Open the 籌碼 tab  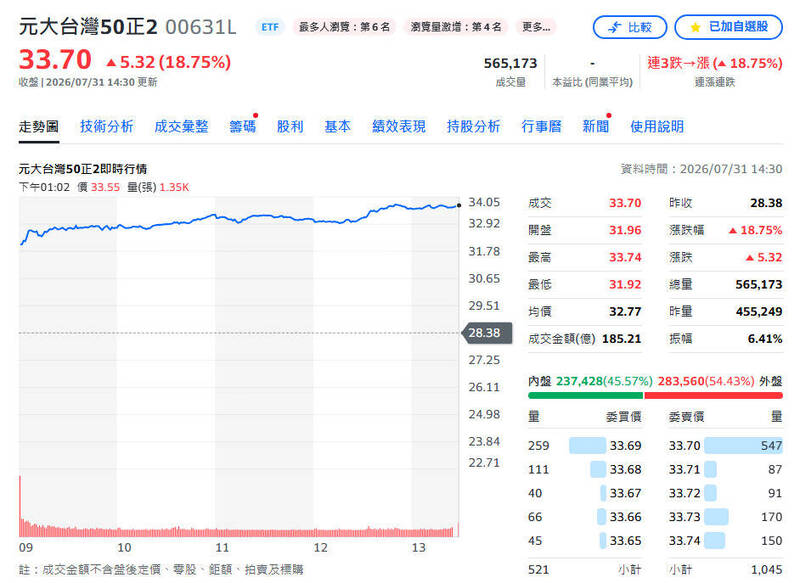click(x=242, y=126)
